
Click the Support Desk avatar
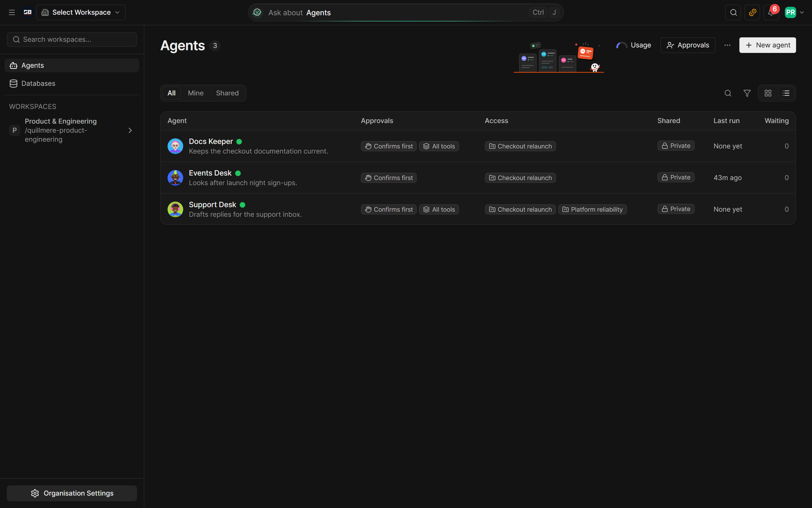(175, 209)
